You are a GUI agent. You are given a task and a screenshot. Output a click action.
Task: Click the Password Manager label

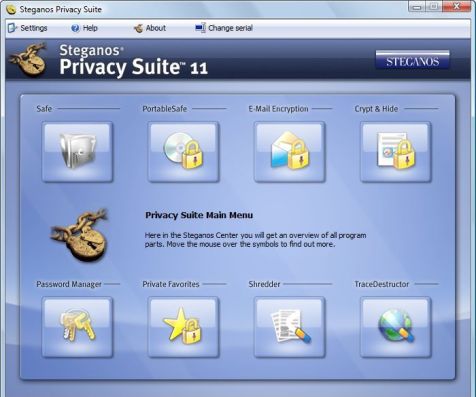[x=69, y=284]
